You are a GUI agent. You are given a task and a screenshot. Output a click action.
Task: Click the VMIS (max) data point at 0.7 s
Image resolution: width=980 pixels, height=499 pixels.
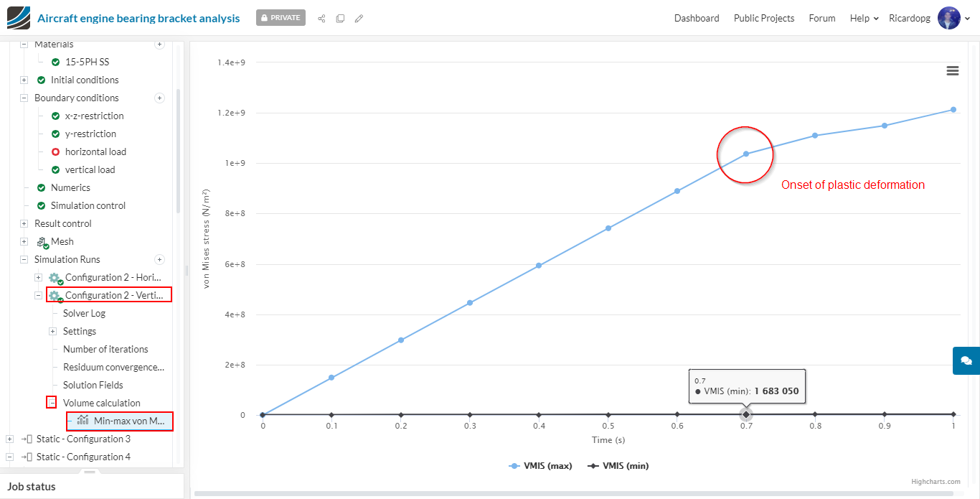[746, 154]
